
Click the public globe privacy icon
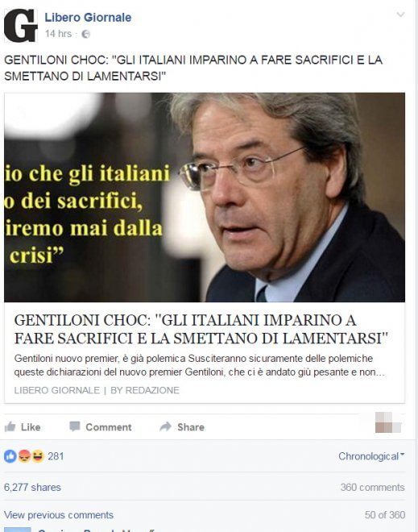86,34
